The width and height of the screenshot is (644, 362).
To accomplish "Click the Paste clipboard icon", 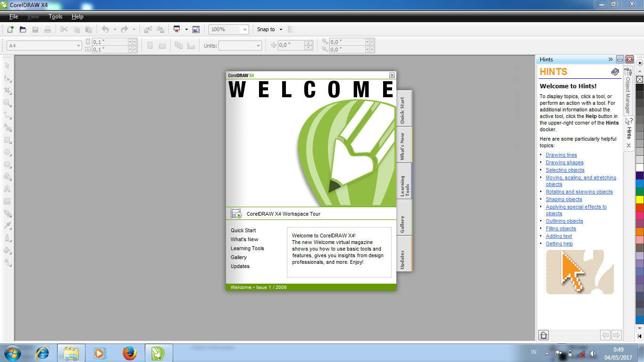I will tap(89, 29).
